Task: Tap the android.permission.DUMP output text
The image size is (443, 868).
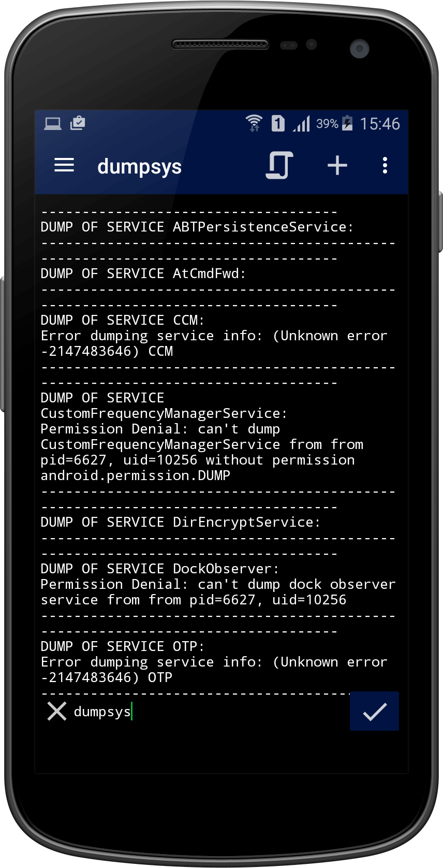Action: (x=136, y=475)
